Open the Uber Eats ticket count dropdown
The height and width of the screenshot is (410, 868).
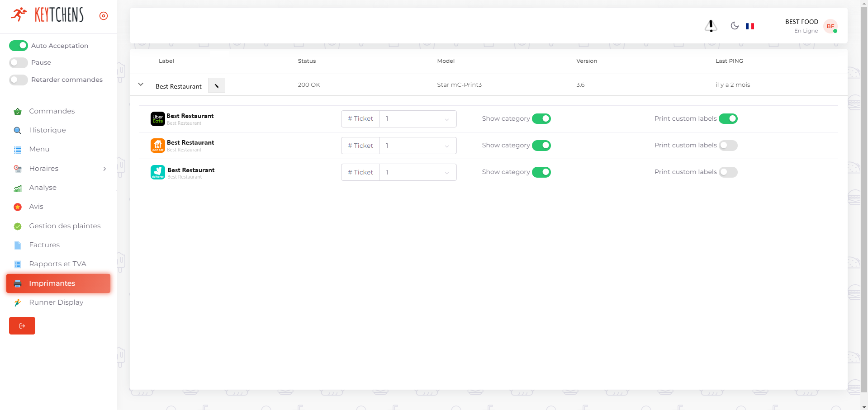click(417, 119)
